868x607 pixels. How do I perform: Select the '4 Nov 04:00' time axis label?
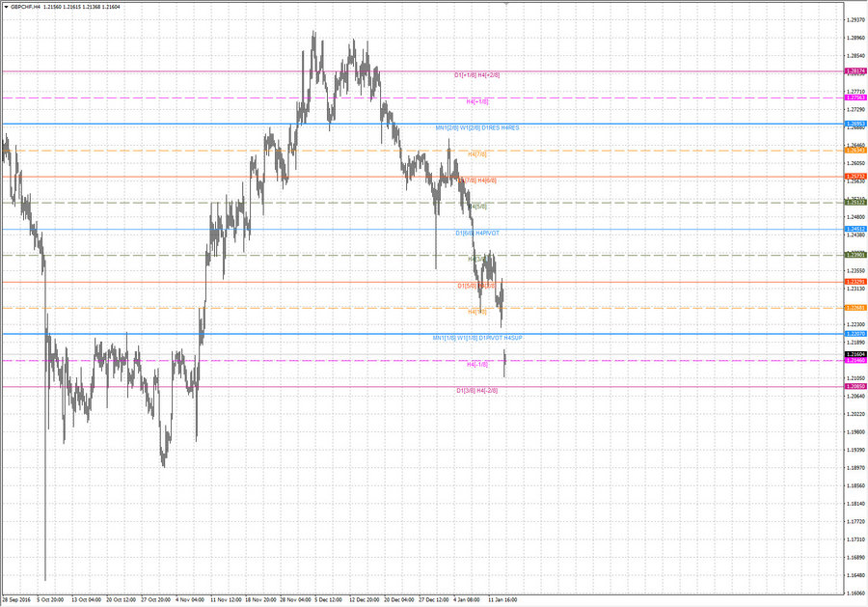tap(190, 600)
